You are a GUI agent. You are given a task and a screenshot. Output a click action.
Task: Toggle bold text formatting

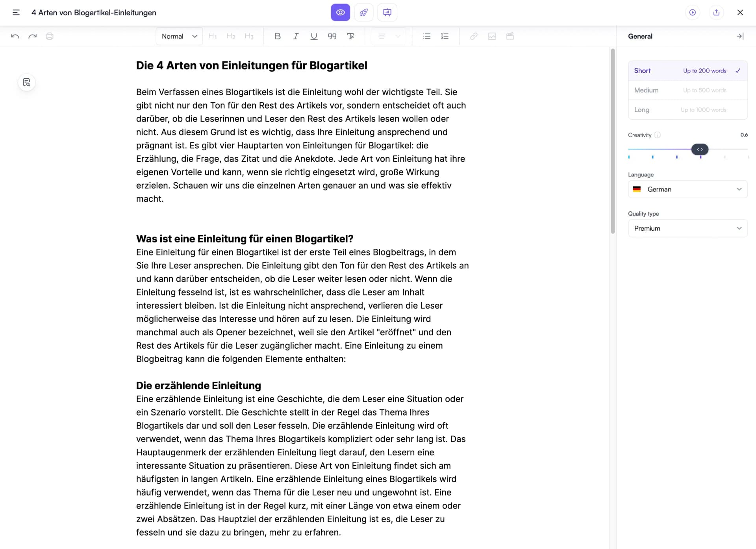click(277, 36)
